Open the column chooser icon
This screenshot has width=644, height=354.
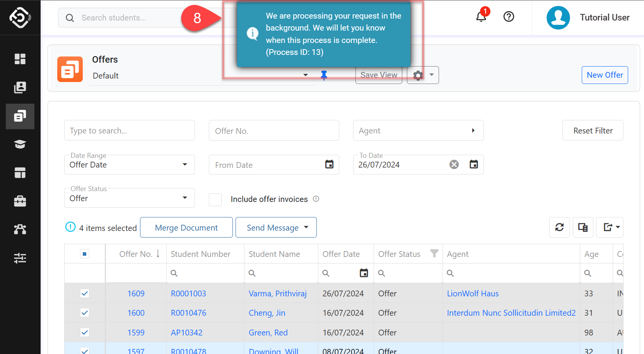pyautogui.click(x=583, y=227)
